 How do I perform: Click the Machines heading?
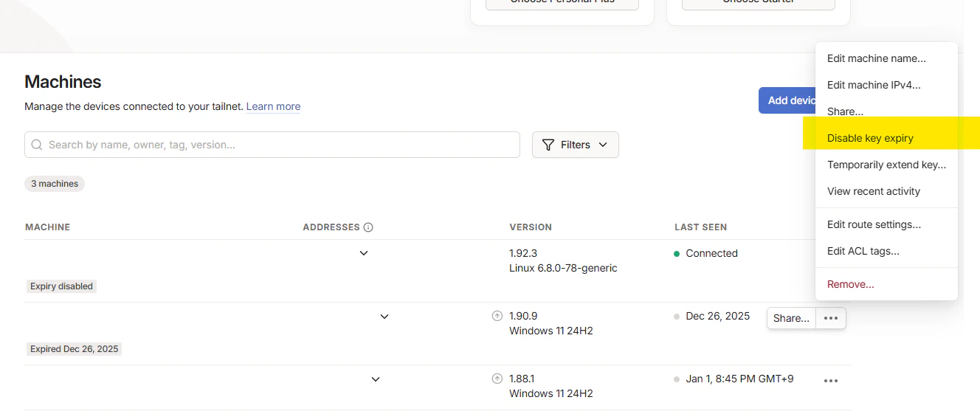(x=63, y=82)
